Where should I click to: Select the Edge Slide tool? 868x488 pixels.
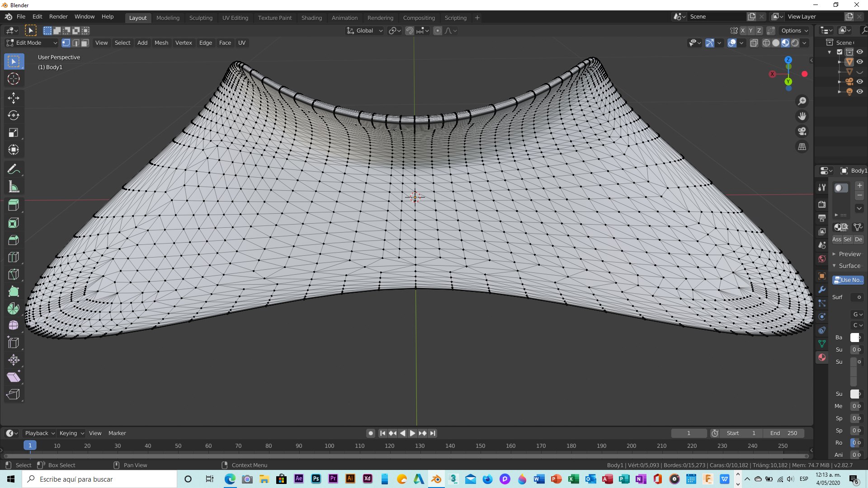pyautogui.click(x=14, y=343)
